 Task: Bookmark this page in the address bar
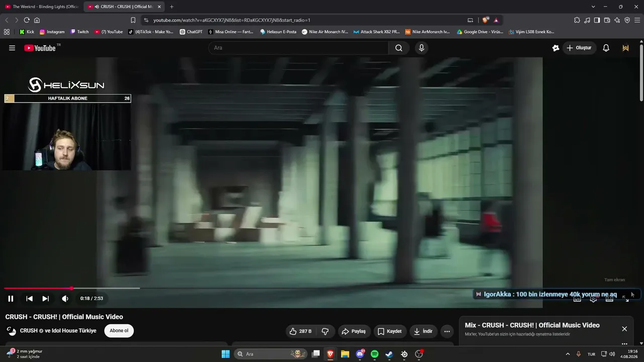coord(133,20)
